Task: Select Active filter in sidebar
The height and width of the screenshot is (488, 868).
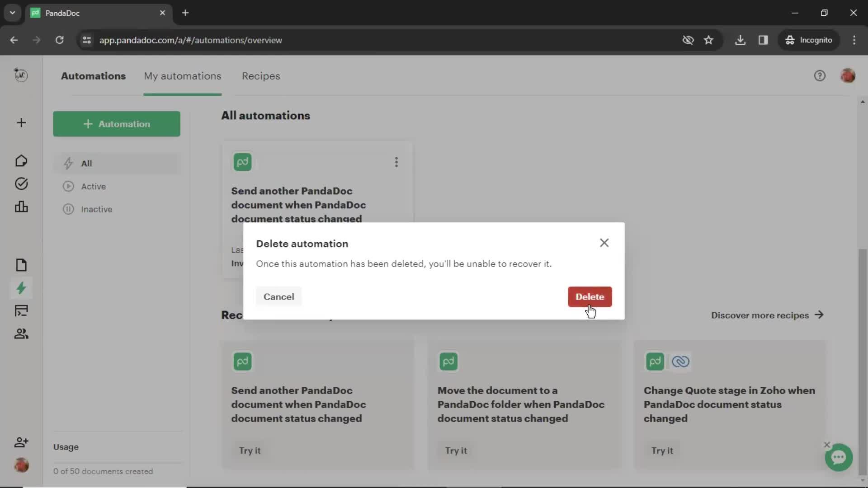Action: pos(93,186)
